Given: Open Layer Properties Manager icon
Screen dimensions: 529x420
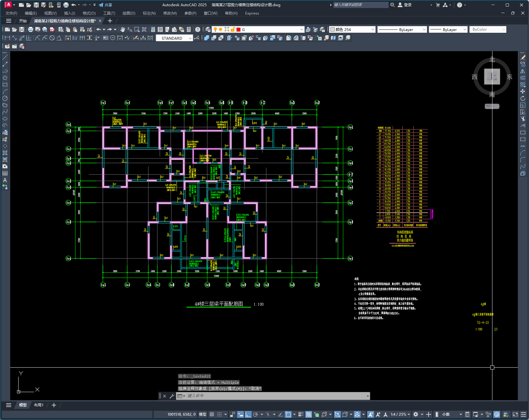Looking at the screenshot, I should [208, 29].
